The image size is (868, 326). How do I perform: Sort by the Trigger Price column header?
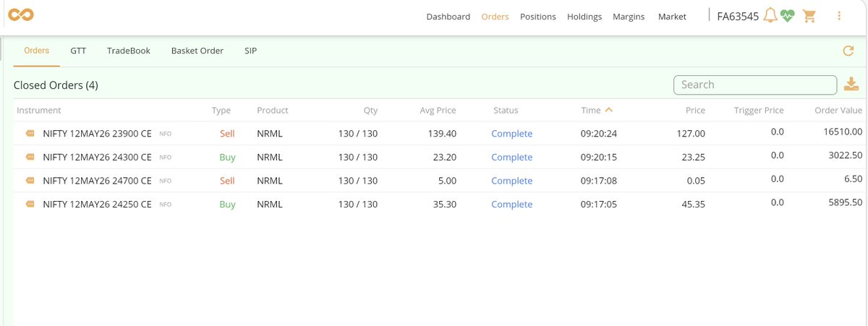tap(759, 110)
